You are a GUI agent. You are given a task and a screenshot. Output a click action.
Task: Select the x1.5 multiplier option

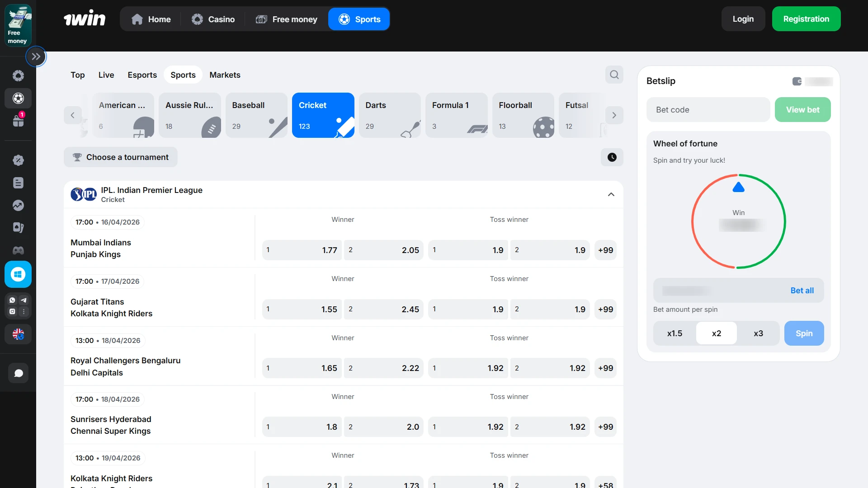click(675, 333)
